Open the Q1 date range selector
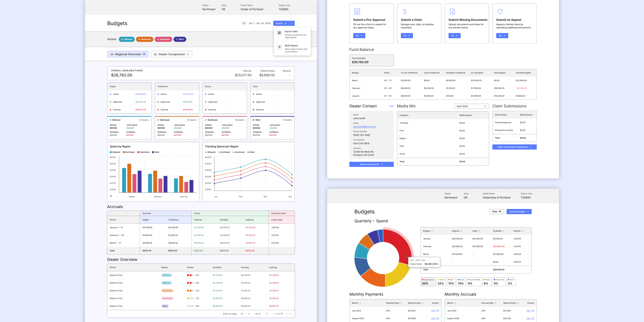Screen dimensions: 644x322 256,23
